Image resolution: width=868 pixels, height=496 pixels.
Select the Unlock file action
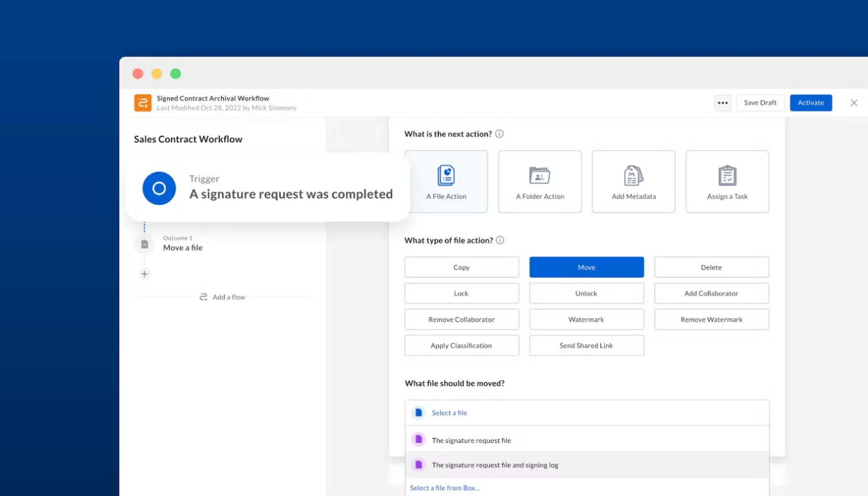click(x=586, y=293)
